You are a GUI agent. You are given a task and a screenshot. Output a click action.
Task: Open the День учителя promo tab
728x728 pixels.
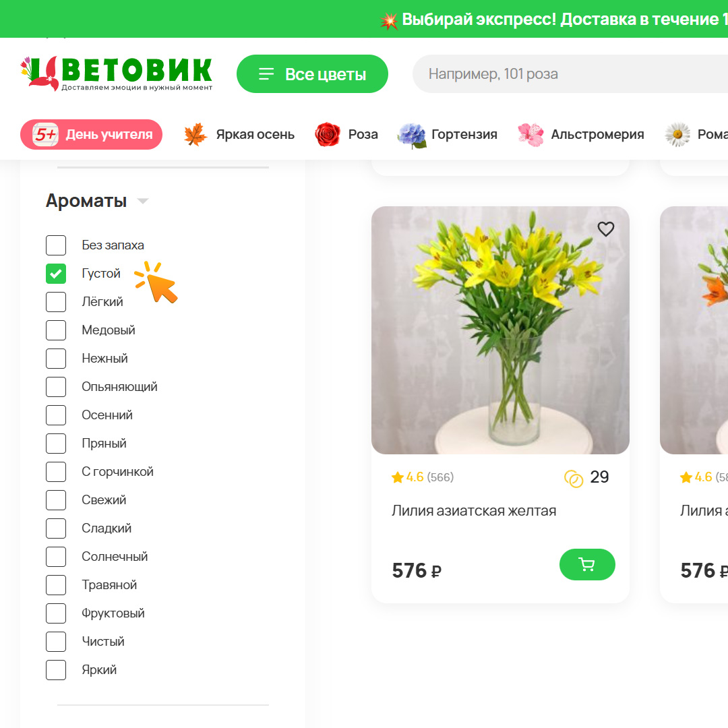91,135
